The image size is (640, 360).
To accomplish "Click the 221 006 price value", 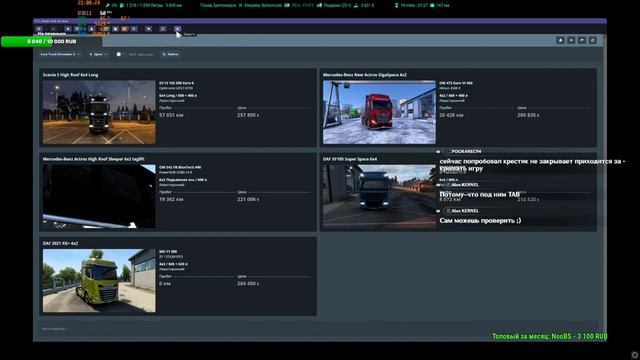I will point(248,200).
